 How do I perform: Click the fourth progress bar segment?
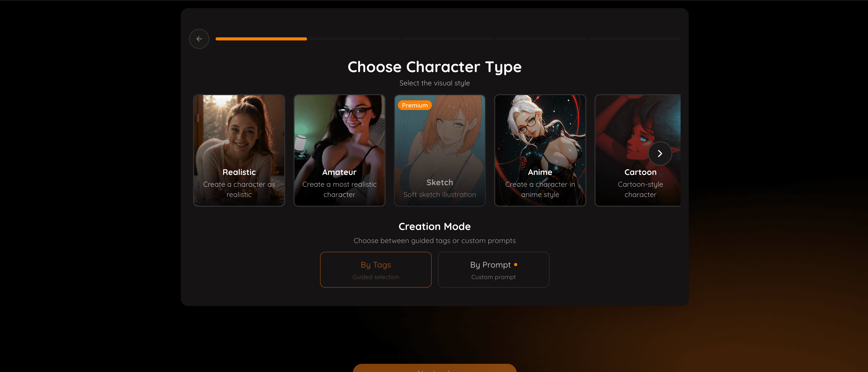(541, 39)
